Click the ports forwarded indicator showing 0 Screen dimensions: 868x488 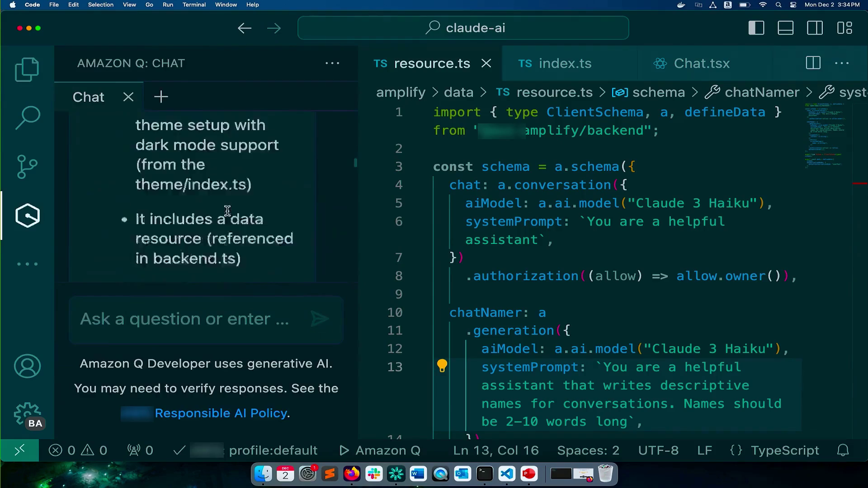140,450
